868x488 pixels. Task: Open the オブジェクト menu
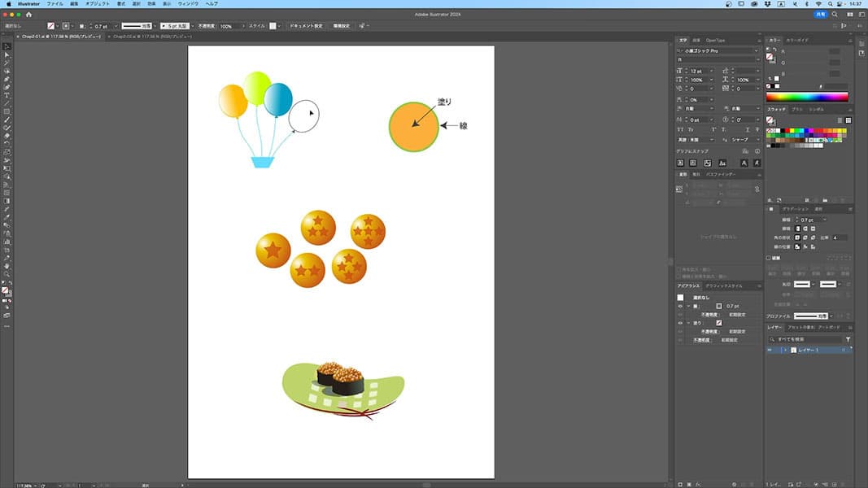click(98, 4)
